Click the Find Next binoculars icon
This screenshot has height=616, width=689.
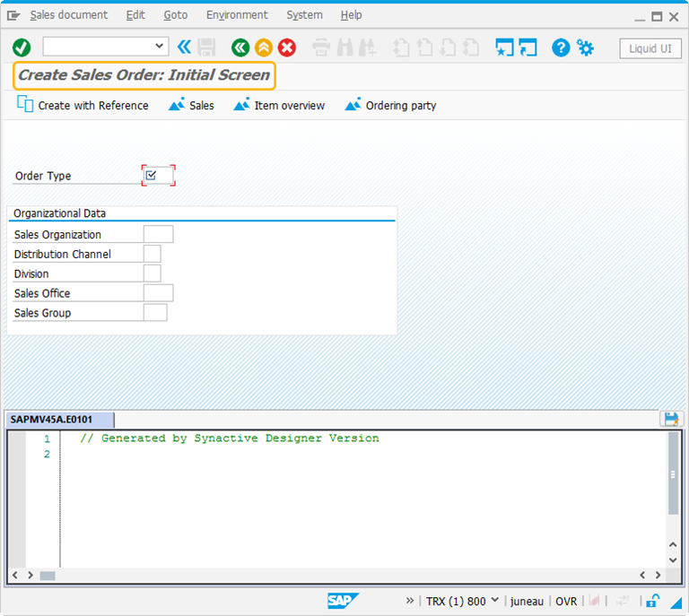tap(367, 48)
